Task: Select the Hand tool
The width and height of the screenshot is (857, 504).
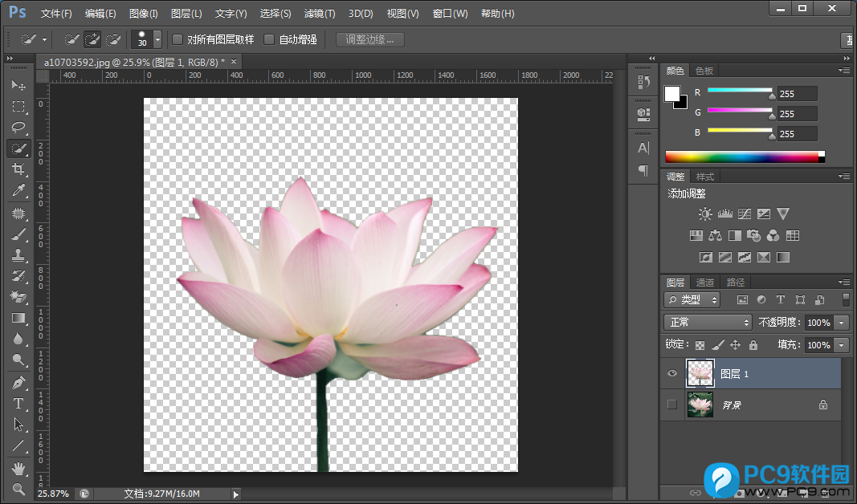Action: 18,469
